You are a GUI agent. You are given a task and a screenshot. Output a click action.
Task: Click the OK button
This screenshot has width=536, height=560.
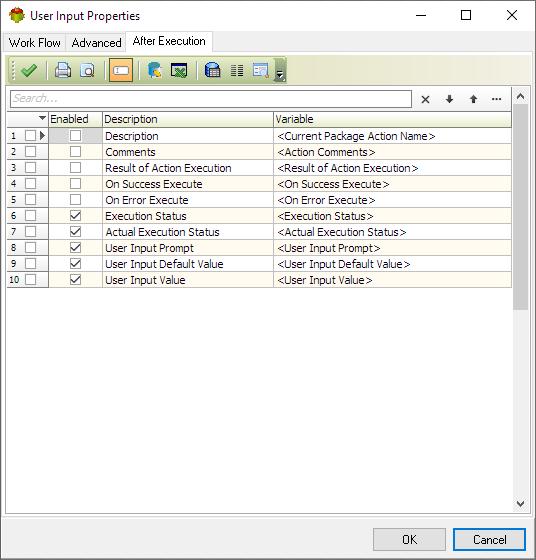[409, 539]
